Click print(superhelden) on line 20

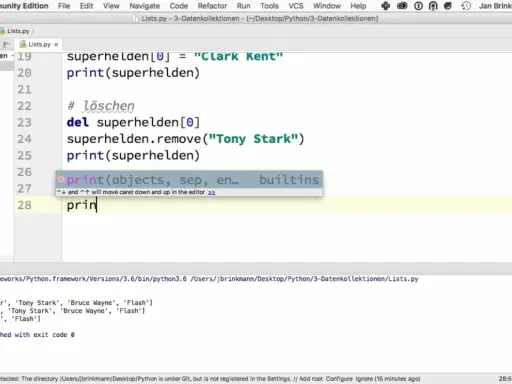point(133,73)
